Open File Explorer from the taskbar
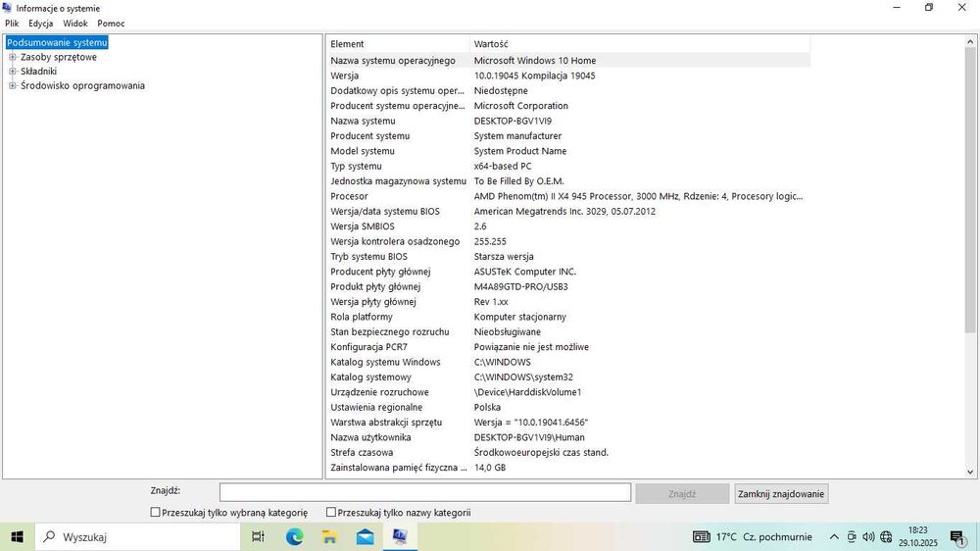The height and width of the screenshot is (551, 980). (329, 536)
